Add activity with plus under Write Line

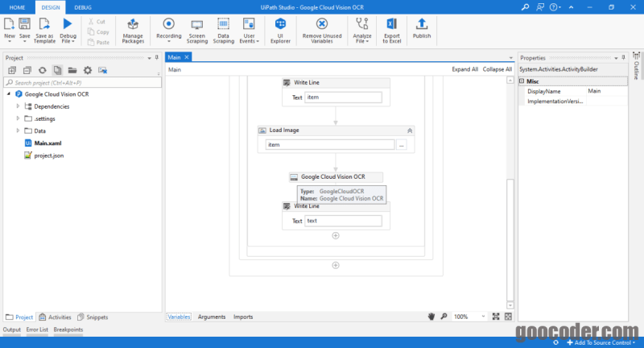[336, 236]
